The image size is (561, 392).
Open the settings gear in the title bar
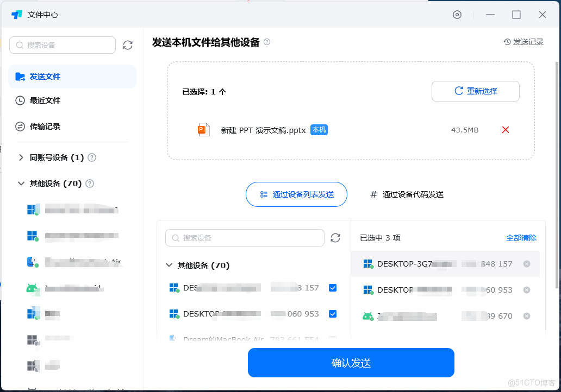click(x=457, y=15)
